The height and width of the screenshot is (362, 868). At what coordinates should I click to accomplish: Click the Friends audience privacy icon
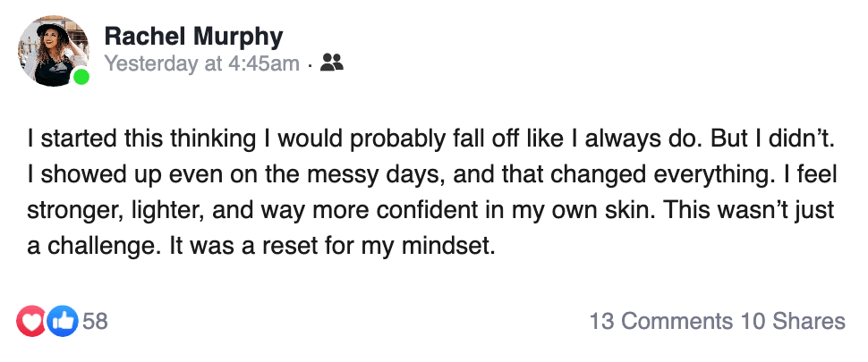332,63
